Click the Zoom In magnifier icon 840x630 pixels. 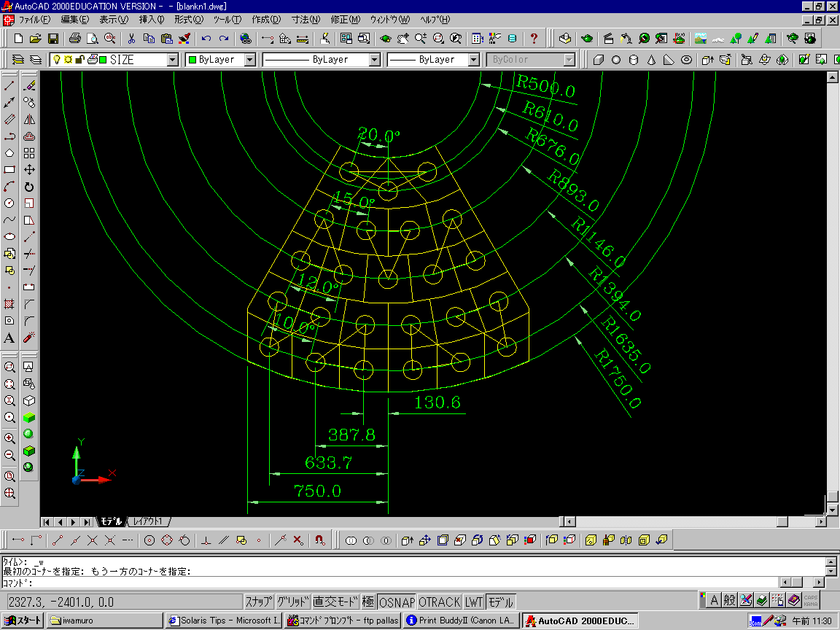9,438
